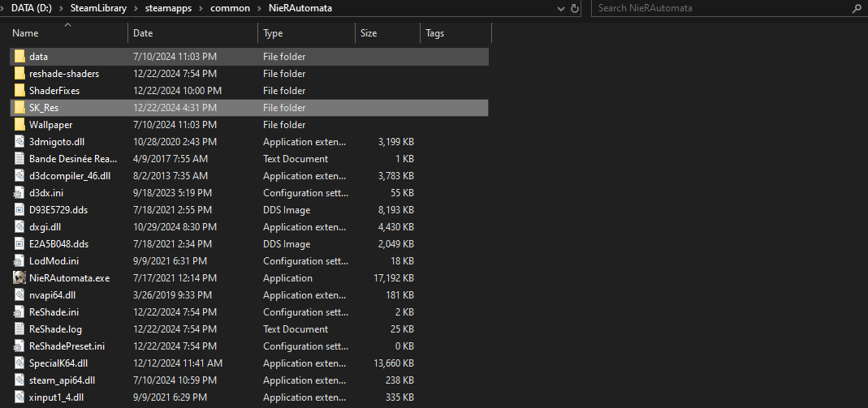Image resolution: width=868 pixels, height=408 pixels.
Task: Select the SpecialK64.dll file icon
Action: [x=20, y=363]
